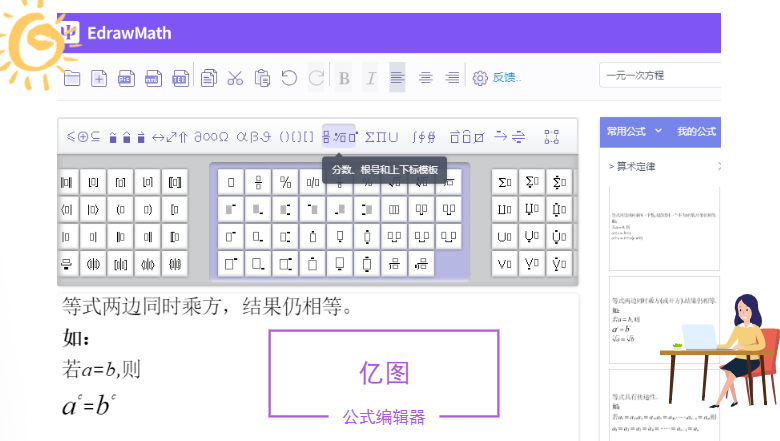Insert the right parenthesis only template
The height and width of the screenshot is (441, 780).
148,210
